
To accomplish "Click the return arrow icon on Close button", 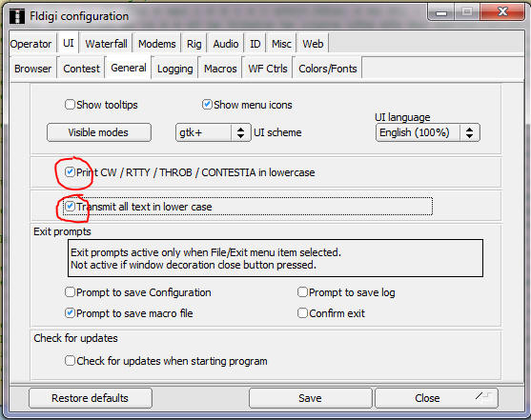I will tap(483, 395).
